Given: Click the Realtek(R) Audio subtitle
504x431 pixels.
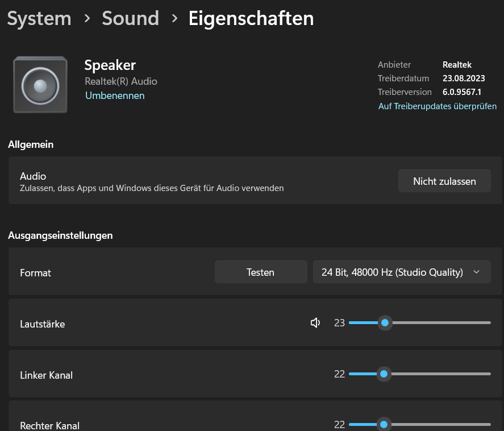Looking at the screenshot, I should 121,81.
